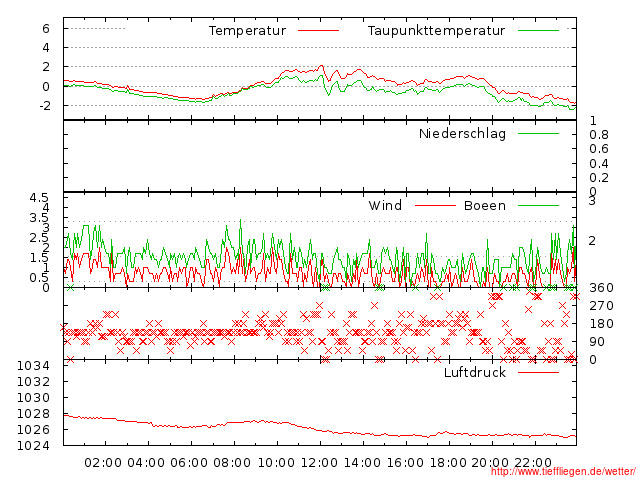This screenshot has width=640, height=480.
Task: Click the 0.8 precipitation axis value
Action: tap(599, 135)
